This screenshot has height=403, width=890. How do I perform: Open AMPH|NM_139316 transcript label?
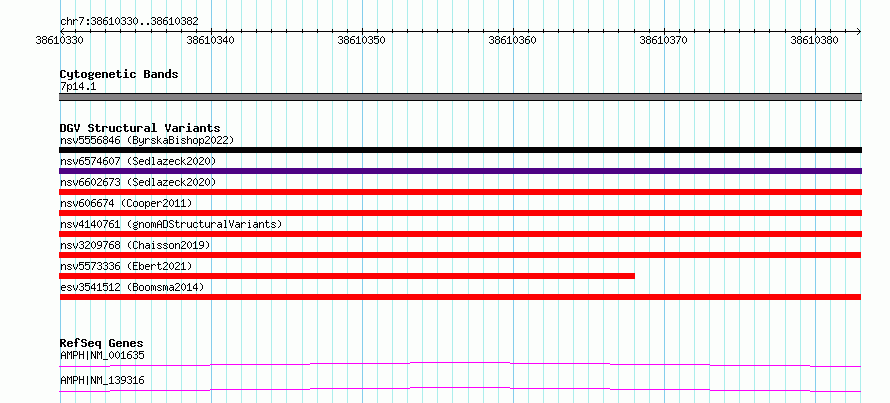point(102,381)
